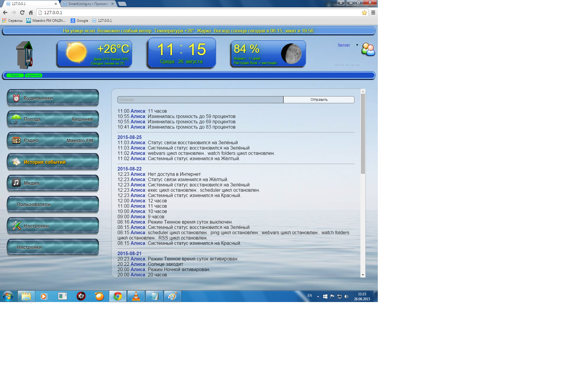Toggle the green Будильник status indicator
Viewport: 588px width, 374px height.
click(x=33, y=75)
